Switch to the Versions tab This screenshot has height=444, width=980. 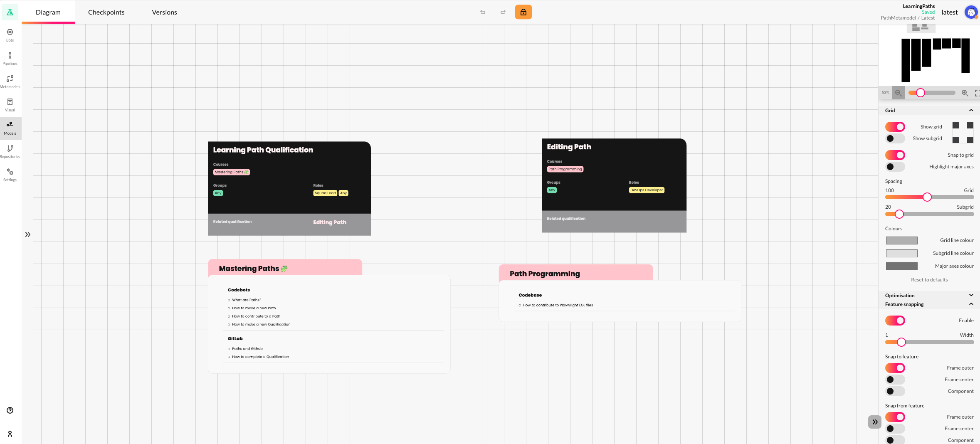point(165,12)
